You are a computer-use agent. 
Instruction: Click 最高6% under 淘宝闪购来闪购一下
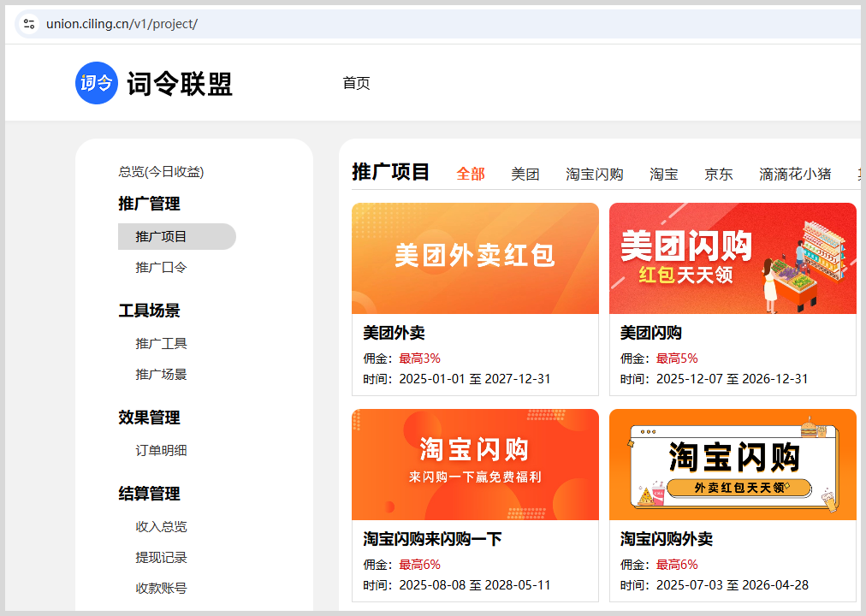[420, 565]
